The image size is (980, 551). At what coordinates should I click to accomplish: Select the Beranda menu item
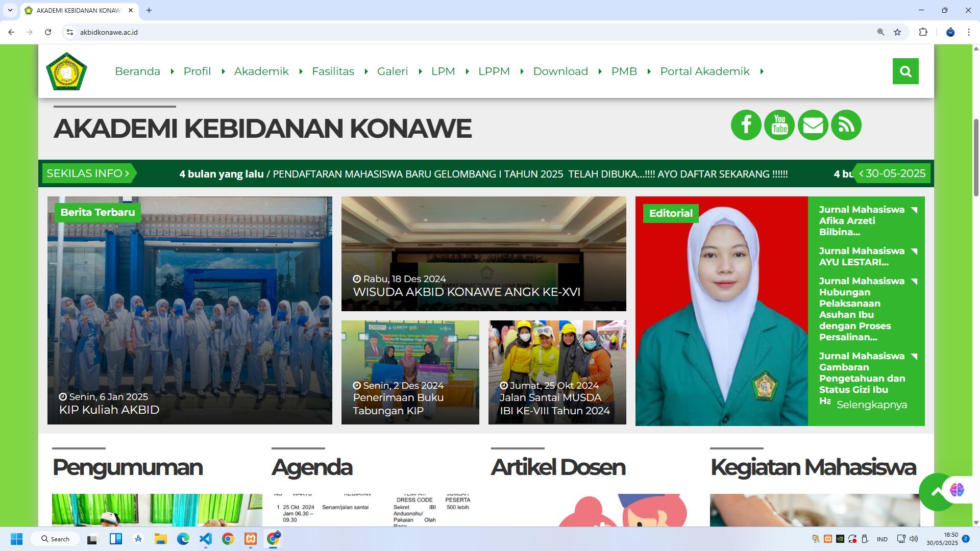137,71
